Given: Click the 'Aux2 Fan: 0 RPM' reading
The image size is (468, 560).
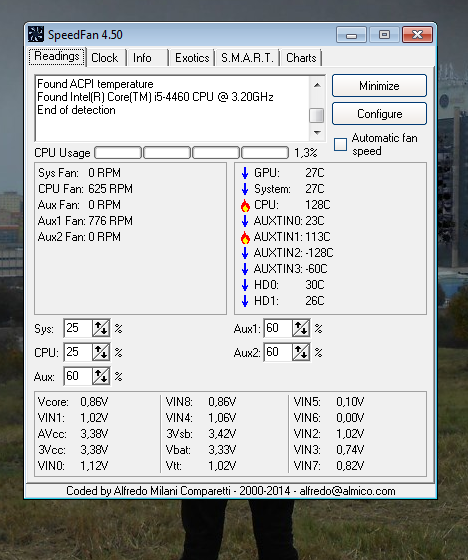Looking at the screenshot, I should (x=79, y=237).
